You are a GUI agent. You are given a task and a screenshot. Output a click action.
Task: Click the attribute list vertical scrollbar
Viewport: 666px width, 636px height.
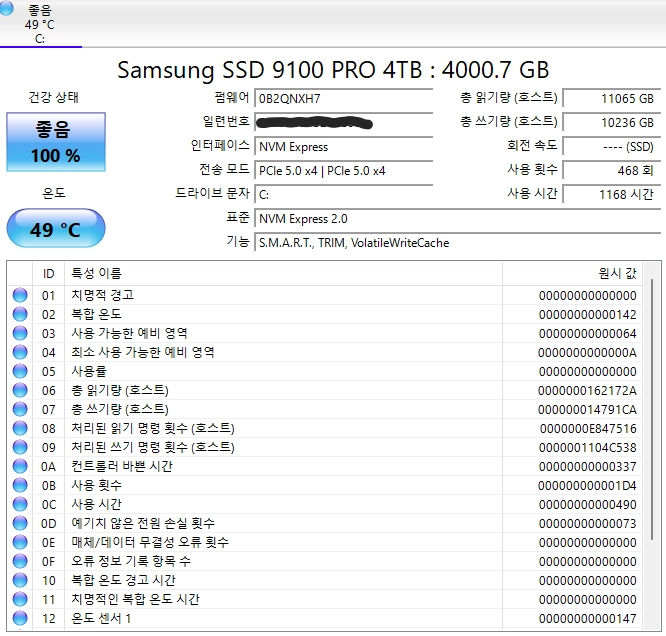click(x=652, y=409)
